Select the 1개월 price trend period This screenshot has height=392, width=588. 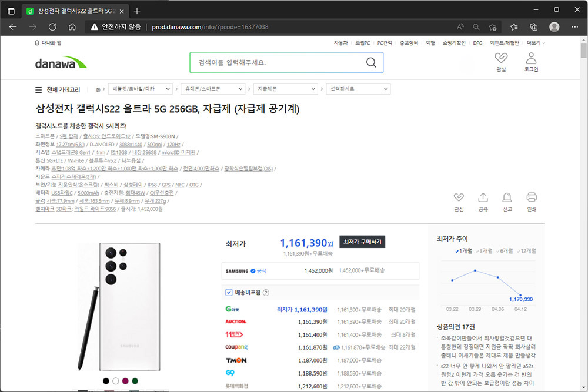pos(463,251)
